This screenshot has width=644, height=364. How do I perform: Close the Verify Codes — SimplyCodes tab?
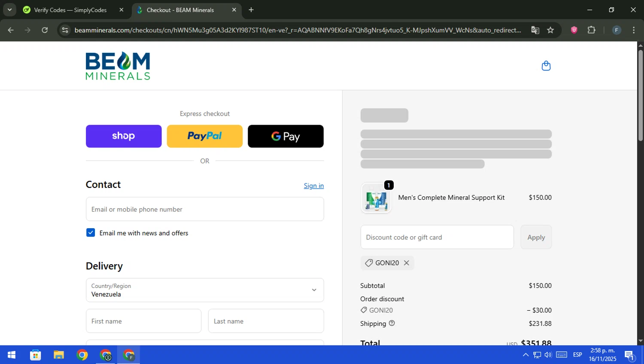point(122,10)
